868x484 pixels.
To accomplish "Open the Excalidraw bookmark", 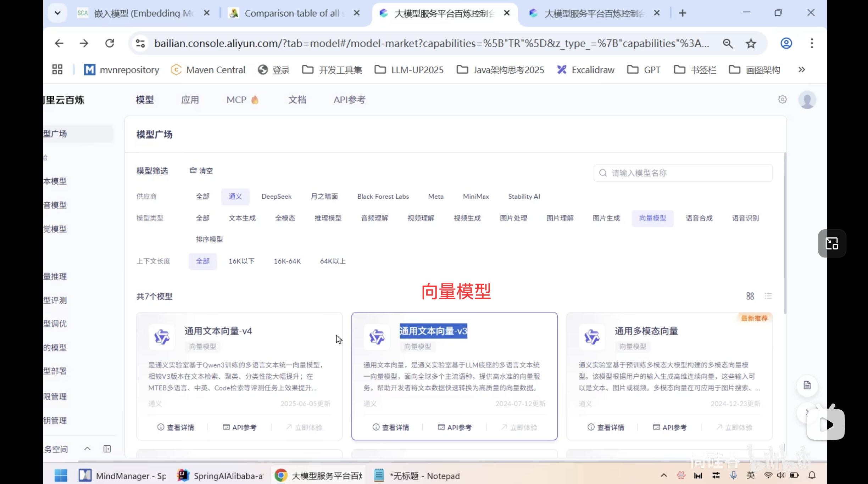I will click(585, 69).
